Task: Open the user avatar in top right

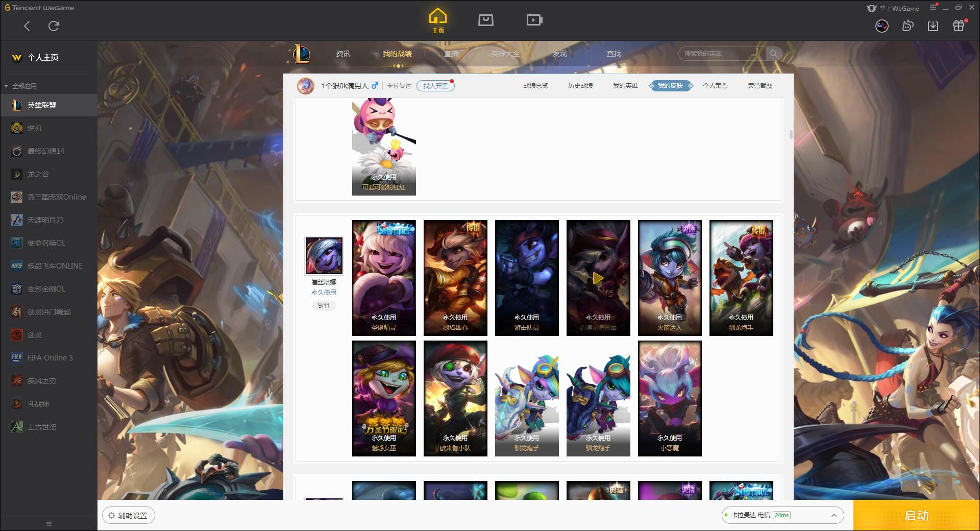Action: 881,26
